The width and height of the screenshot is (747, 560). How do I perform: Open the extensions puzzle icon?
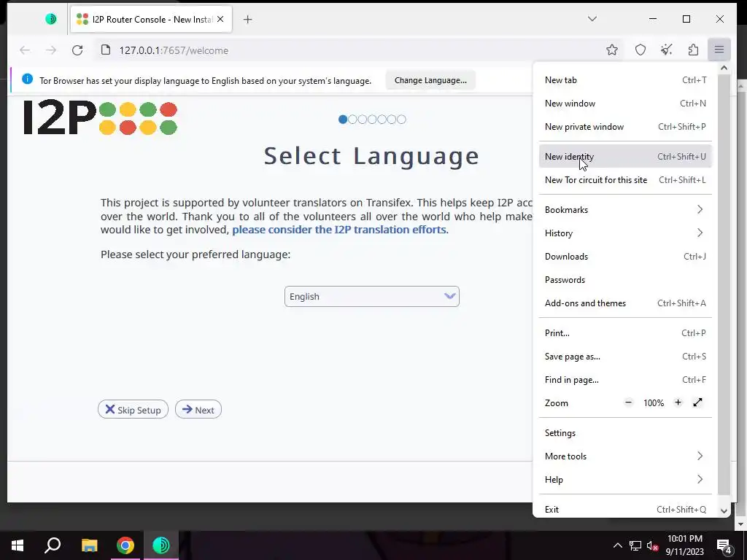693,50
